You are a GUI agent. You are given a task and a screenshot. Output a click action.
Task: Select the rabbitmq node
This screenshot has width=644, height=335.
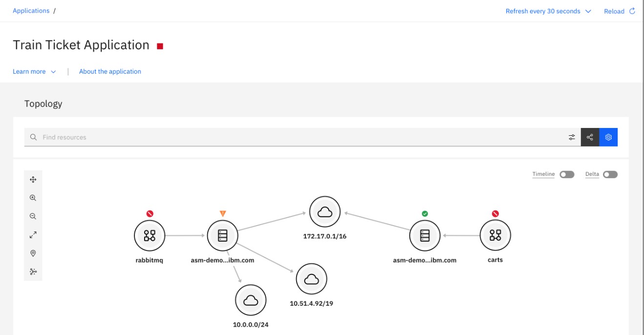150,235
